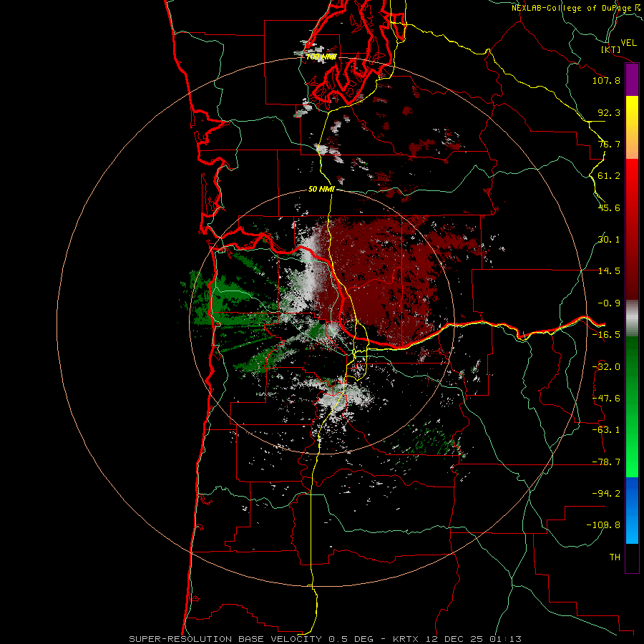Click the 92.3 velocity scale value
The height and width of the screenshot is (644, 644).
click(x=609, y=112)
